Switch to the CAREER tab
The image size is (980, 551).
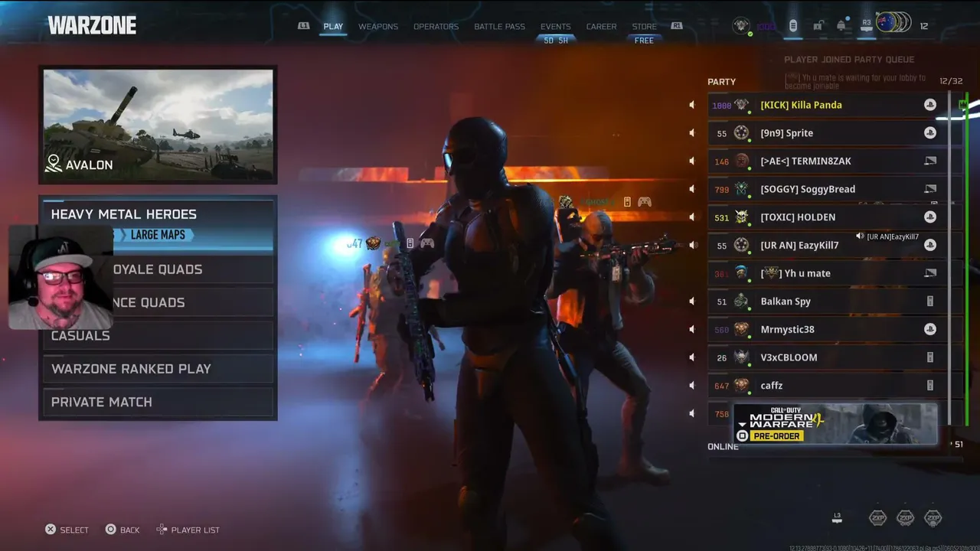click(601, 27)
